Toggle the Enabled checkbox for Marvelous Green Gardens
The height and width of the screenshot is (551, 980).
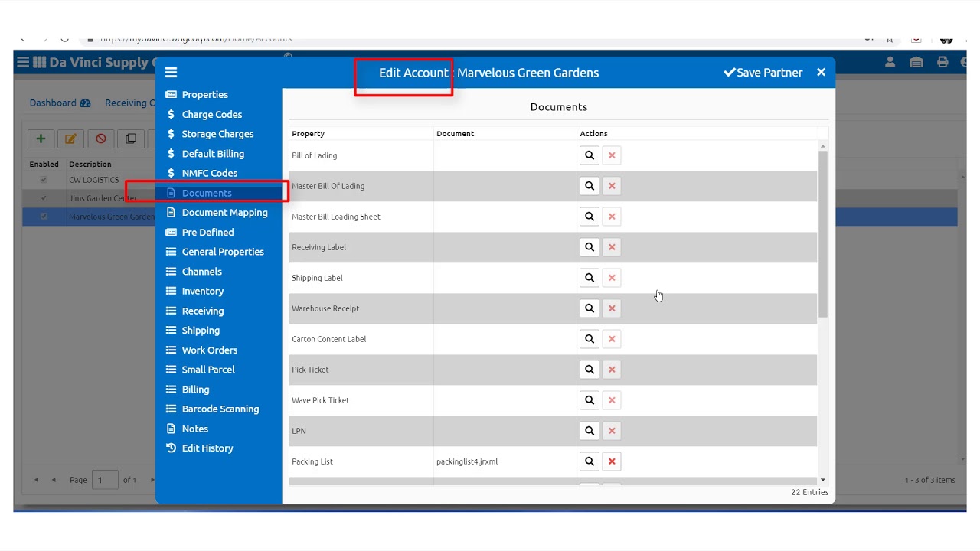coord(44,217)
